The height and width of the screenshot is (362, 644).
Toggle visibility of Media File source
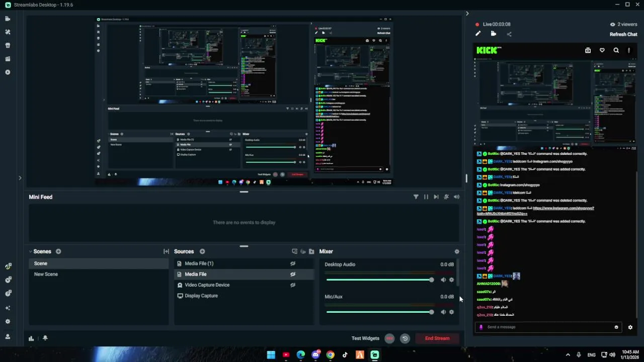pyautogui.click(x=293, y=274)
